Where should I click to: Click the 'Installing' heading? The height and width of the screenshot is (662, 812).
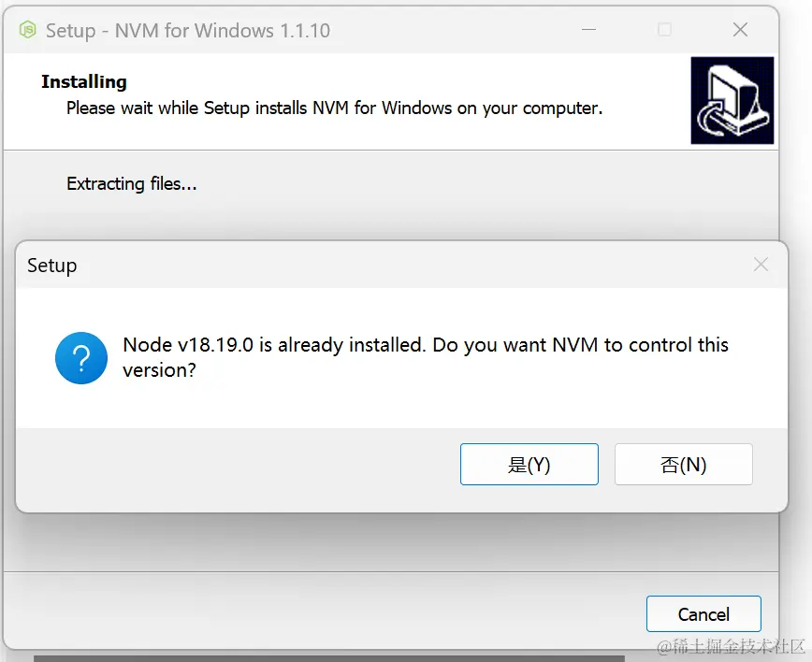pyautogui.click(x=84, y=81)
